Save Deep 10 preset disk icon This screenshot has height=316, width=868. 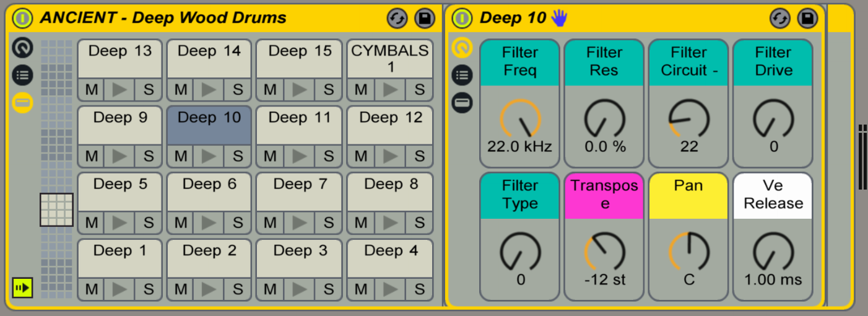808,19
